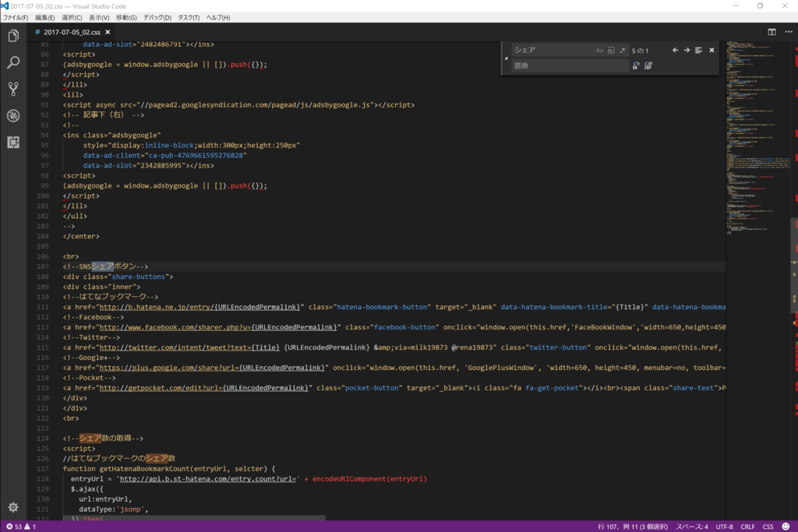This screenshot has height=532, width=798.
Task: Change line endings via CRLF
Action: coord(747,527)
